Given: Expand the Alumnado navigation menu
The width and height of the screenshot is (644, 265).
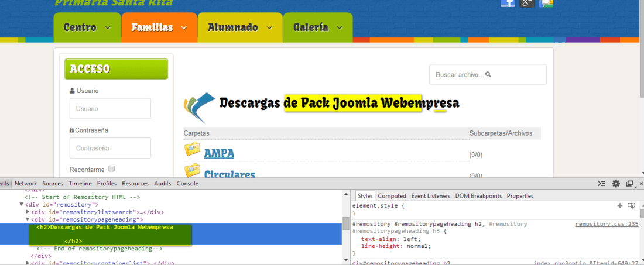Looking at the screenshot, I should (240, 27).
